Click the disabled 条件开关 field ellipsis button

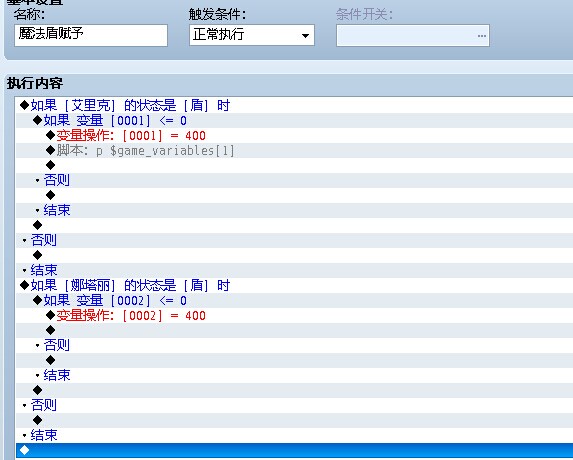click(x=481, y=35)
